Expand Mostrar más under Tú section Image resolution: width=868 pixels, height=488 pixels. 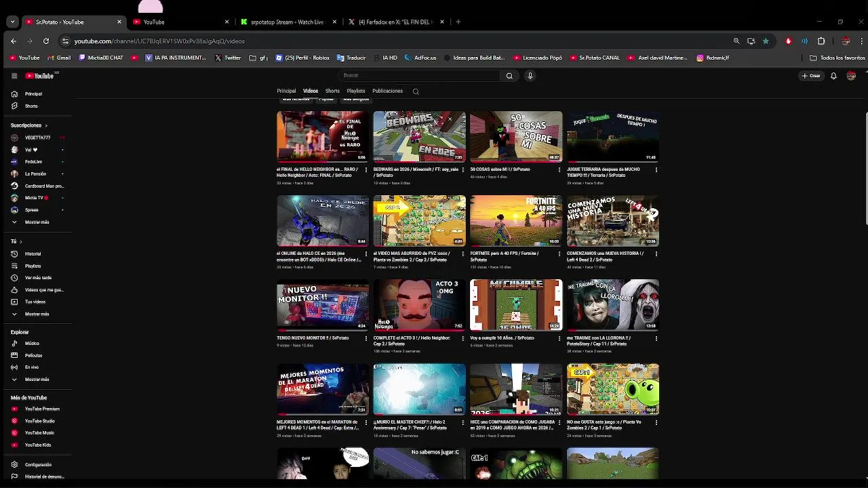pos(37,314)
